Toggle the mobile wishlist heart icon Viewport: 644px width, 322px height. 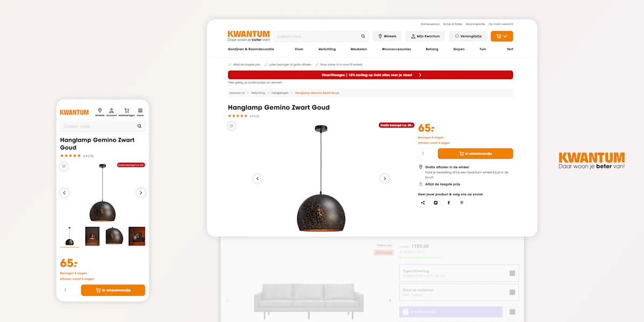tap(64, 166)
